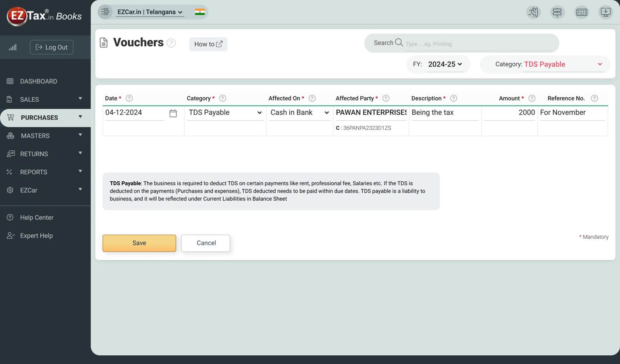Save the voucher entry
This screenshot has width=620, height=364.
click(139, 243)
